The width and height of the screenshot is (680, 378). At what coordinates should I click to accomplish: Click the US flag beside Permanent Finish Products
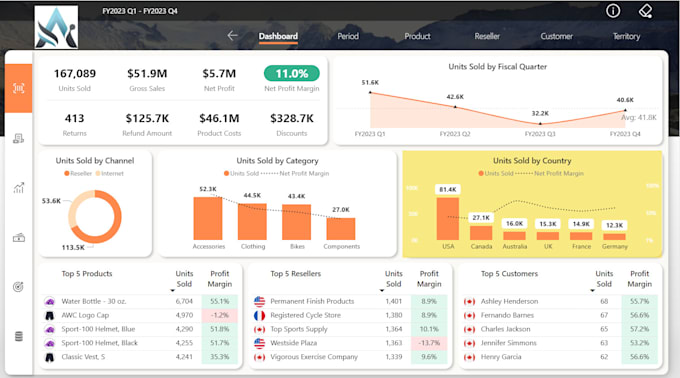(x=259, y=301)
